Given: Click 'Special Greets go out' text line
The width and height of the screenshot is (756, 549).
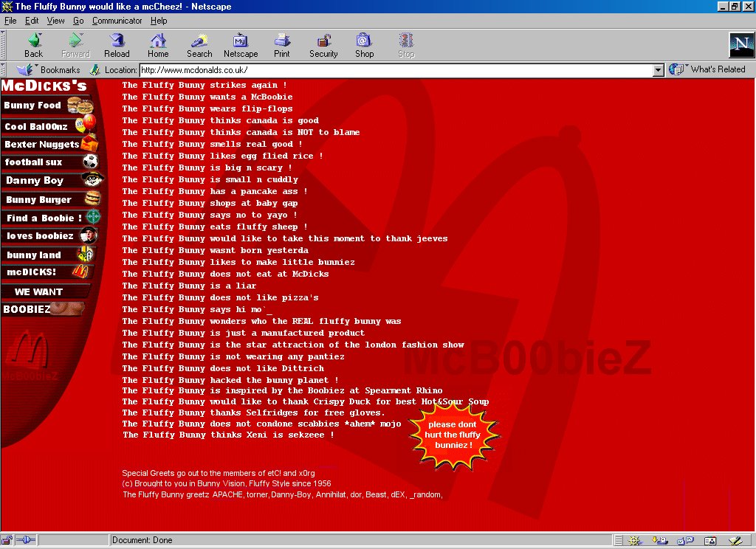Looking at the screenshot, I should coord(219,473).
